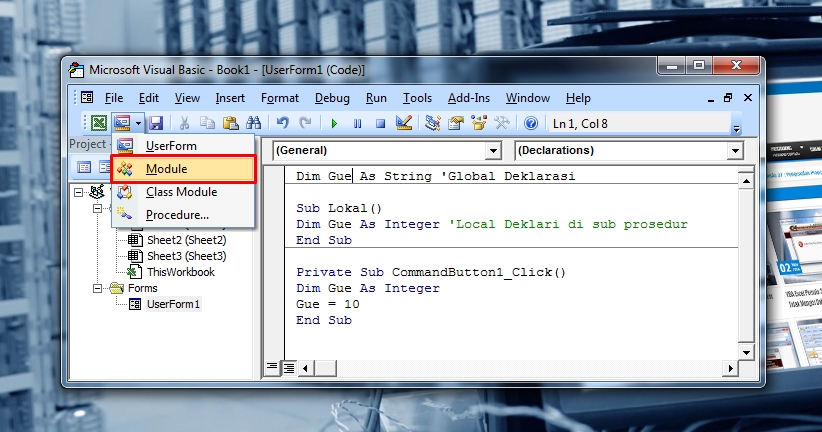Open the (General) object combo box
Screen dimensions: 822x432
point(387,150)
